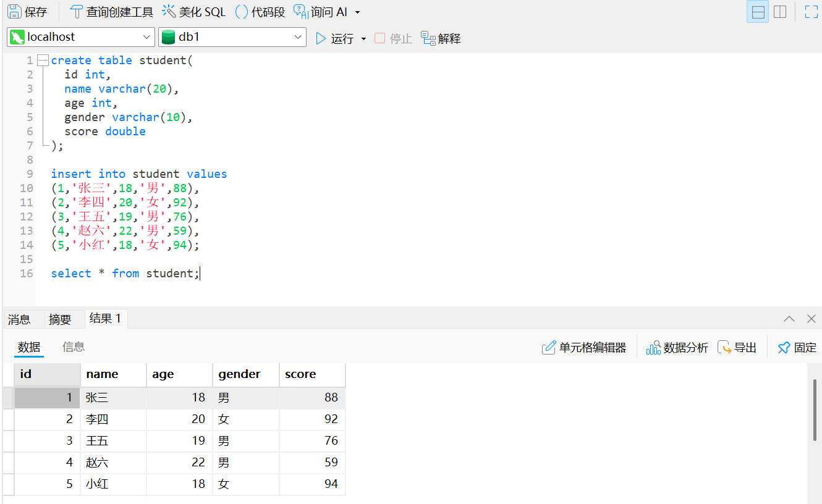Image resolution: width=822 pixels, height=504 pixels.
Task: Toggle full screen mode icon
Action: 811,12
